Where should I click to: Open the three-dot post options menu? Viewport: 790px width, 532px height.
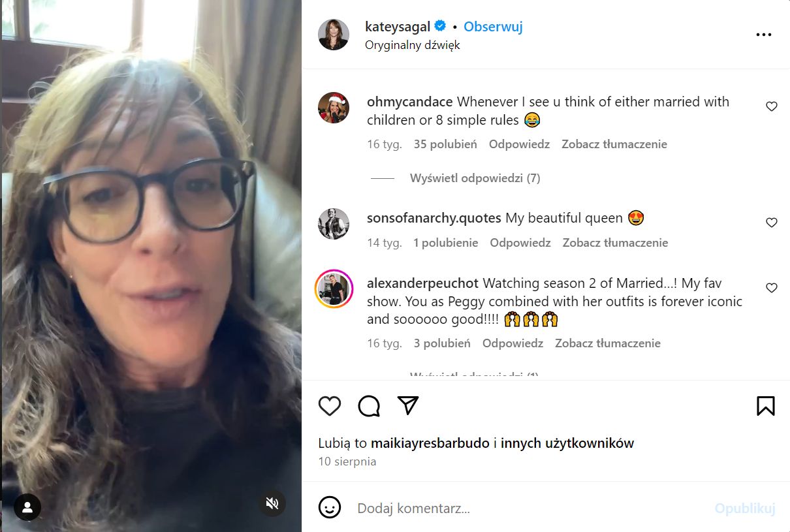click(x=763, y=35)
